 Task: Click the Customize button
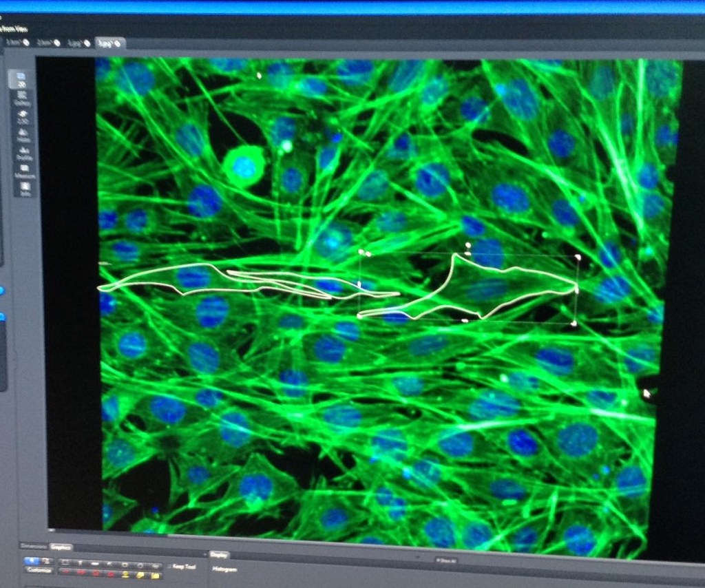coord(39,570)
